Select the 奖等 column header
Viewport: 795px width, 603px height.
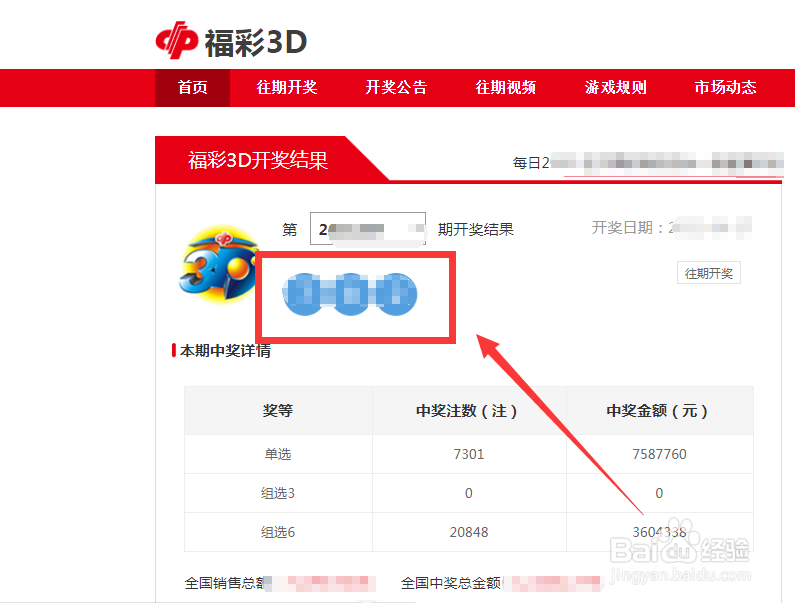pyautogui.click(x=278, y=410)
